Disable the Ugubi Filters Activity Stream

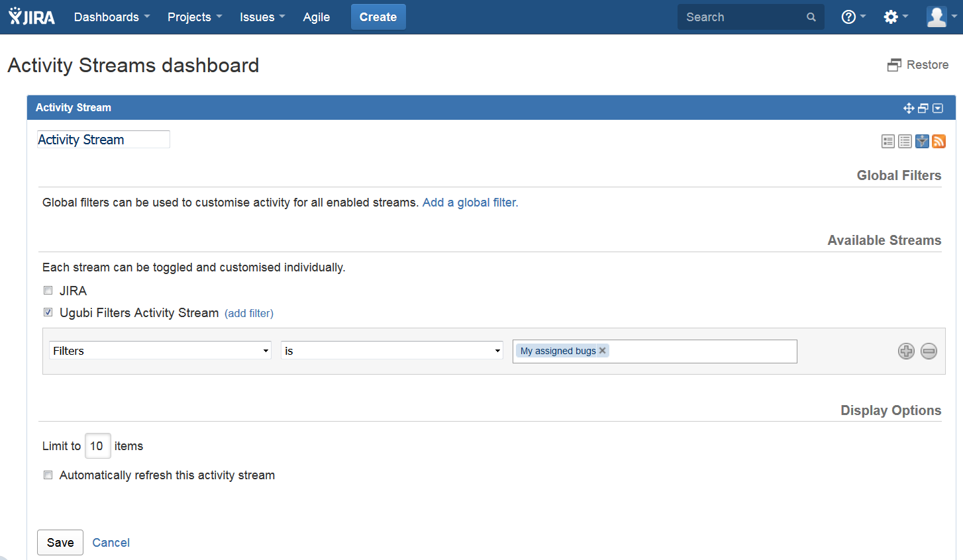tap(47, 312)
